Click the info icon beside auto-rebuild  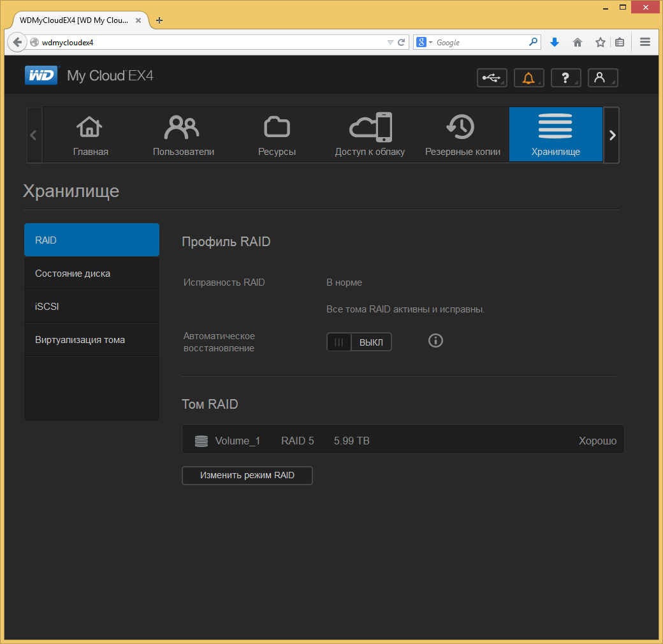(x=435, y=340)
